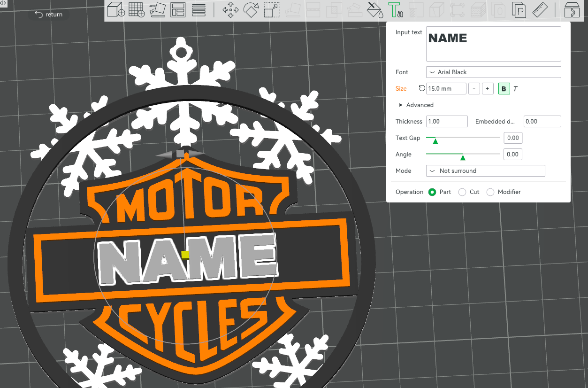This screenshot has width=588, height=388.
Task: Click the Angle numeric value box
Action: coord(513,154)
